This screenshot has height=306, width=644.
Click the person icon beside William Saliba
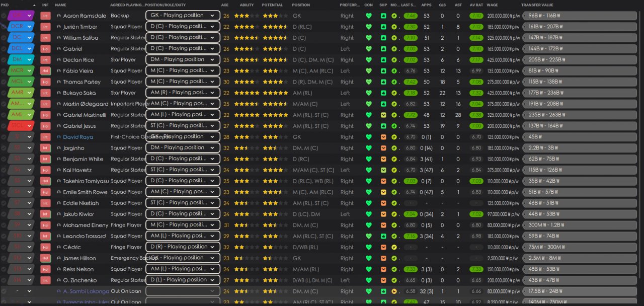click(59, 38)
